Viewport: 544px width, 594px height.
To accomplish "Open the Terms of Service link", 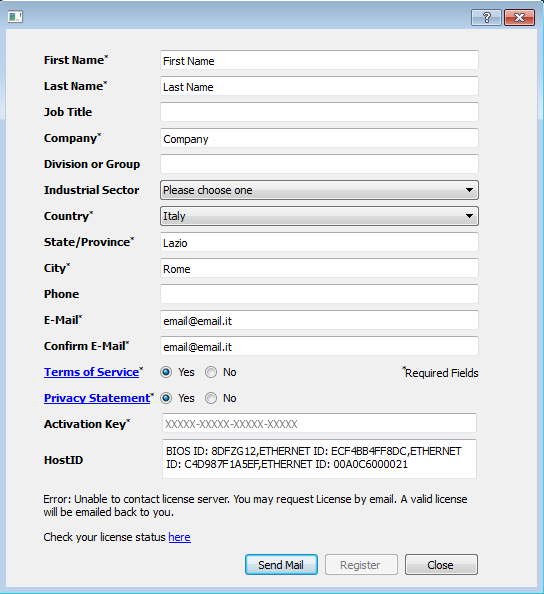I will pyautogui.click(x=91, y=372).
